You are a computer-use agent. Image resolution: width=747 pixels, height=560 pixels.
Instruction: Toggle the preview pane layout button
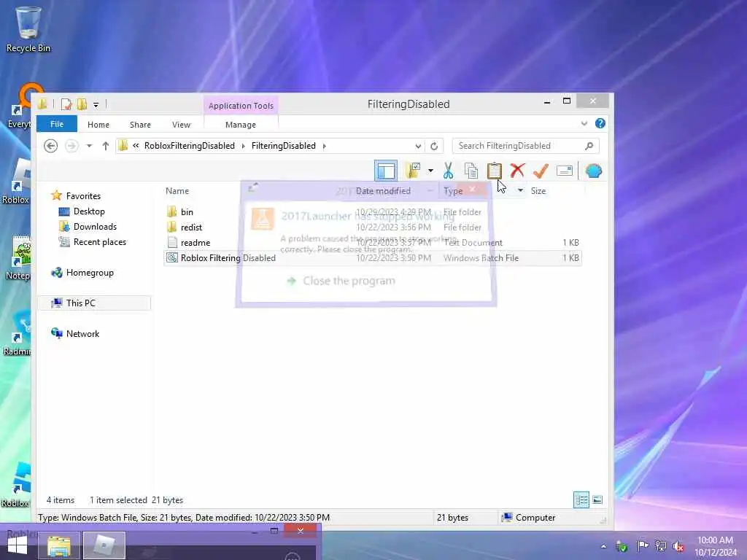pos(386,171)
